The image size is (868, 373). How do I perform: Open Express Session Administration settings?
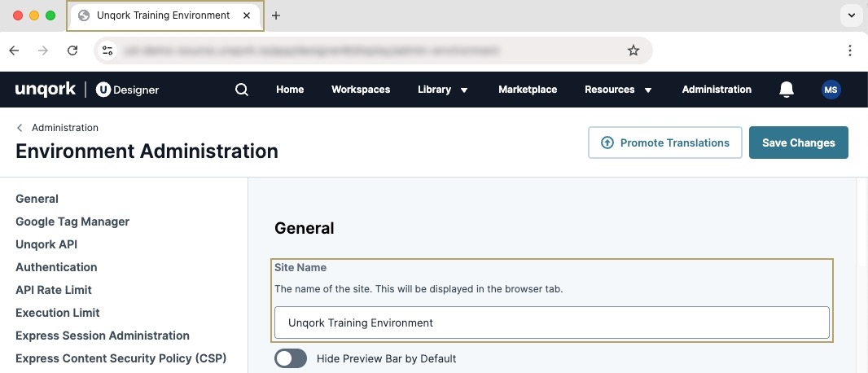tap(103, 336)
